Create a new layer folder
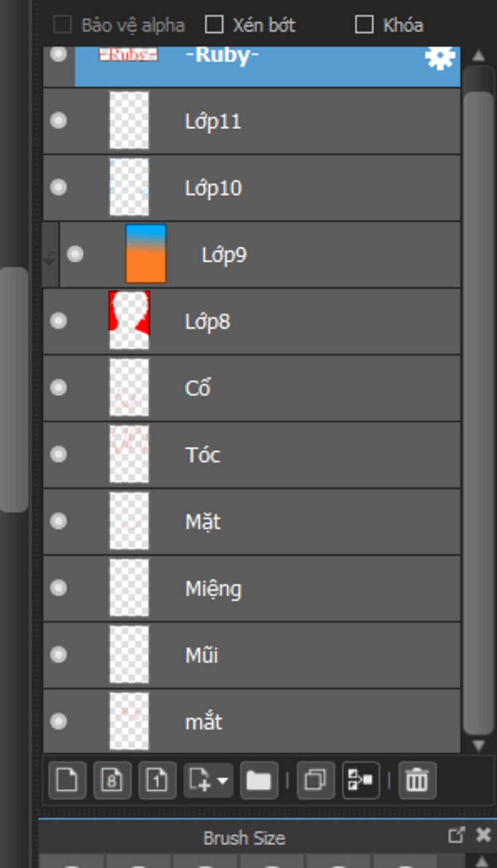497x868 pixels. click(x=259, y=781)
